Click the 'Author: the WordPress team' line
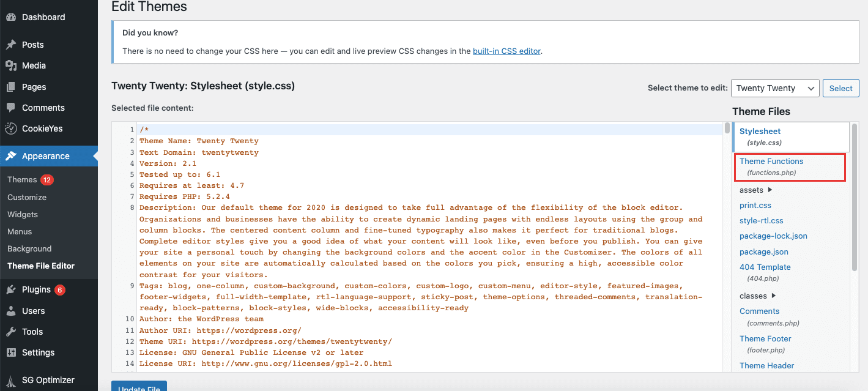 click(201, 319)
